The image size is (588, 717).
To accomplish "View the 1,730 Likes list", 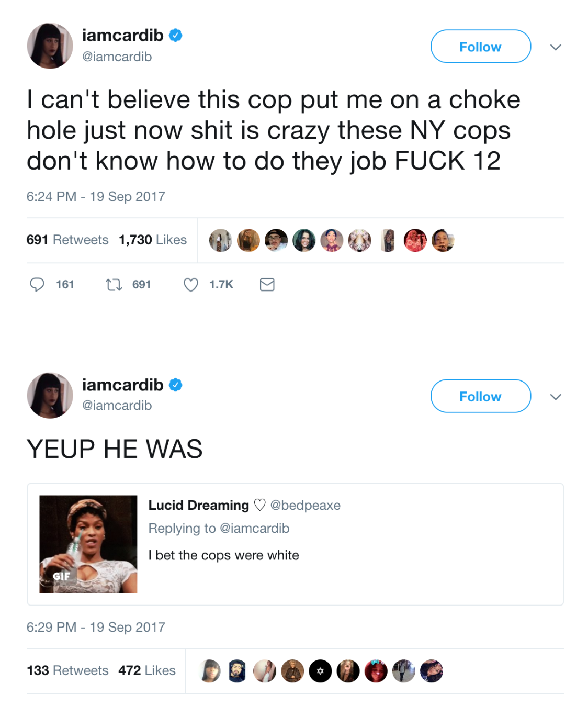I will pos(153,240).
